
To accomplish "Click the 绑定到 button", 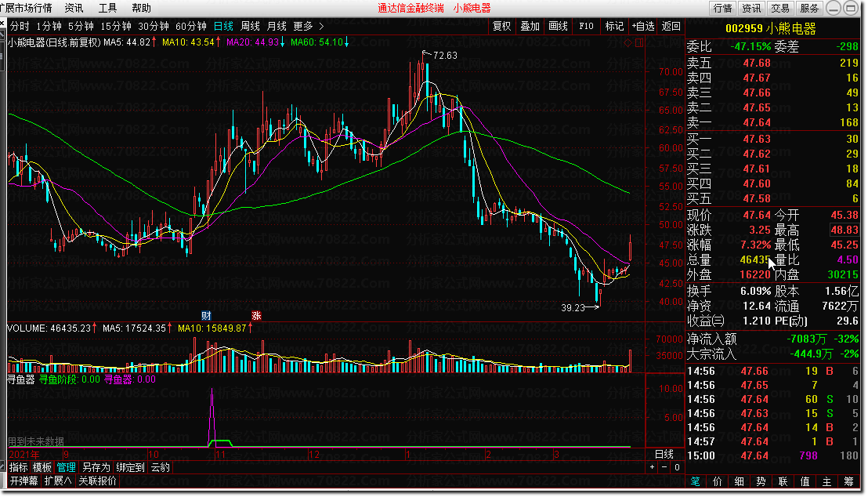I will tap(131, 467).
